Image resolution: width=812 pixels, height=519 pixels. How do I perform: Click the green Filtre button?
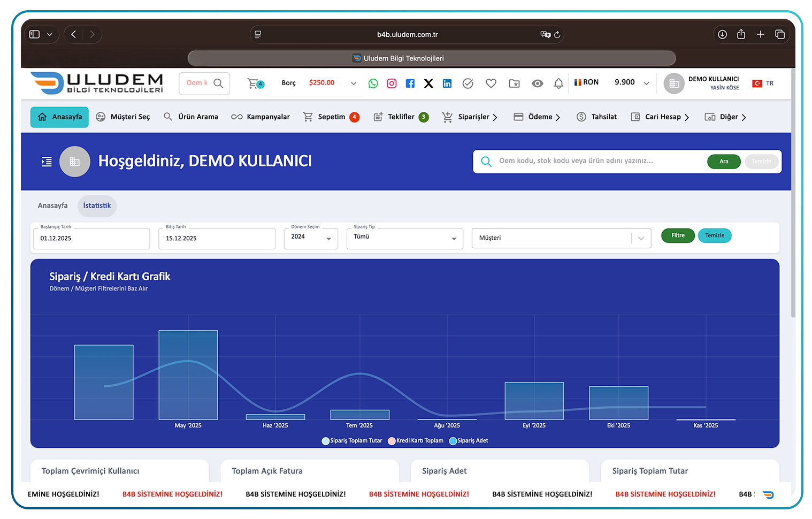pos(678,236)
